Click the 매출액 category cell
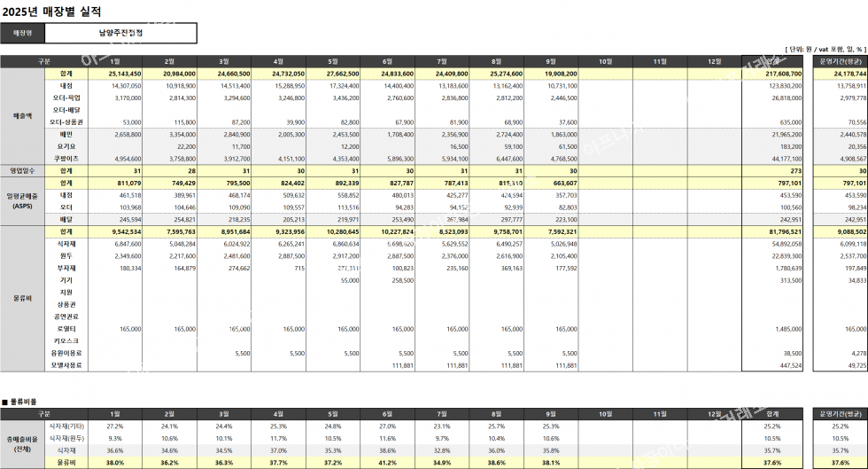The image size is (868, 469). (x=22, y=116)
